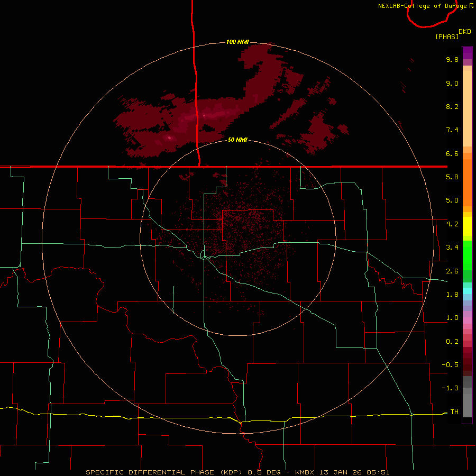Click the TH threshold label on the scale
This screenshot has width=476, height=476.
pyautogui.click(x=454, y=412)
